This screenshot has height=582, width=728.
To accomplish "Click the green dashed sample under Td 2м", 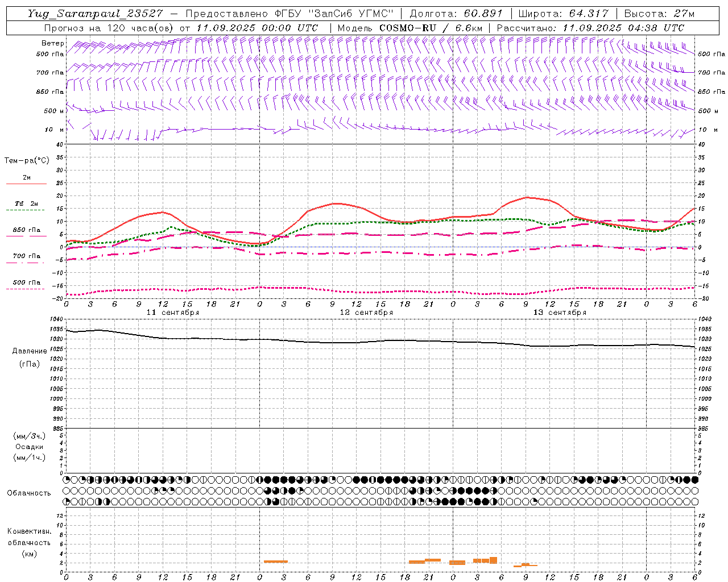I will tap(26, 210).
